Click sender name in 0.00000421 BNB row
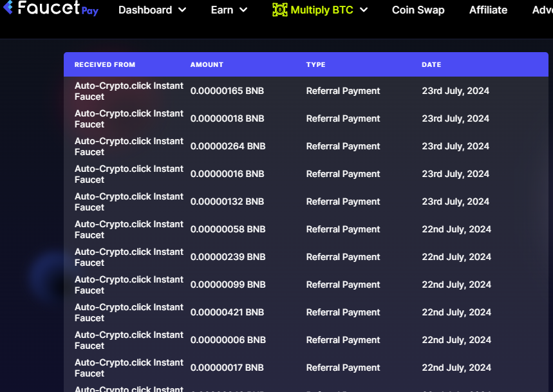The image size is (553, 392). (x=129, y=312)
